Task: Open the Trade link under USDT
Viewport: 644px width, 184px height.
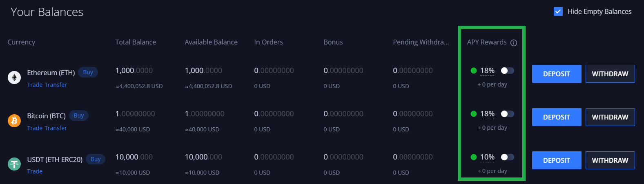Action: coord(35,171)
